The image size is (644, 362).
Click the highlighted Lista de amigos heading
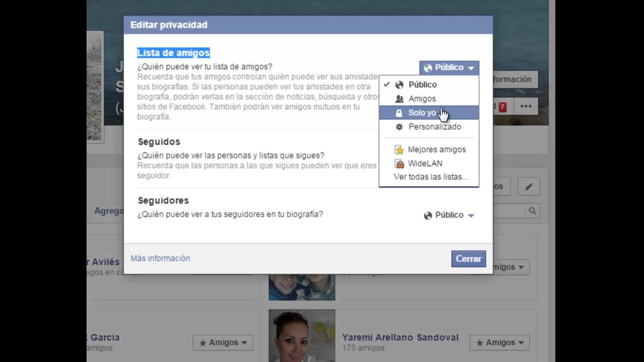[x=173, y=53]
